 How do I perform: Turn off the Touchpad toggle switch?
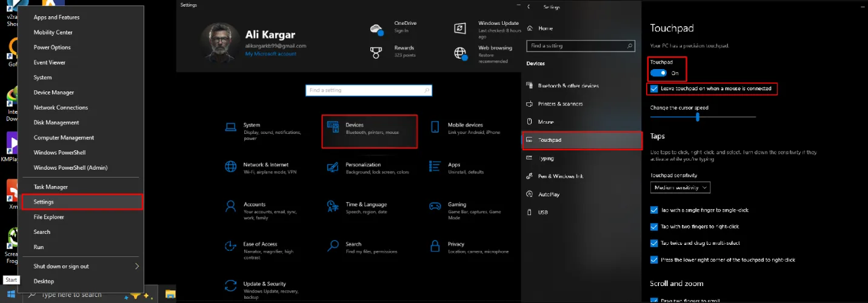click(x=658, y=73)
